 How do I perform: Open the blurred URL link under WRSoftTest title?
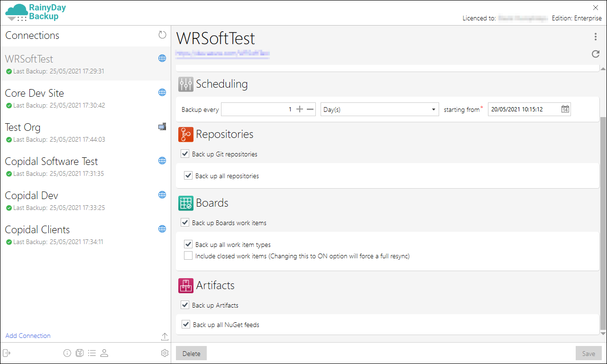coord(223,55)
